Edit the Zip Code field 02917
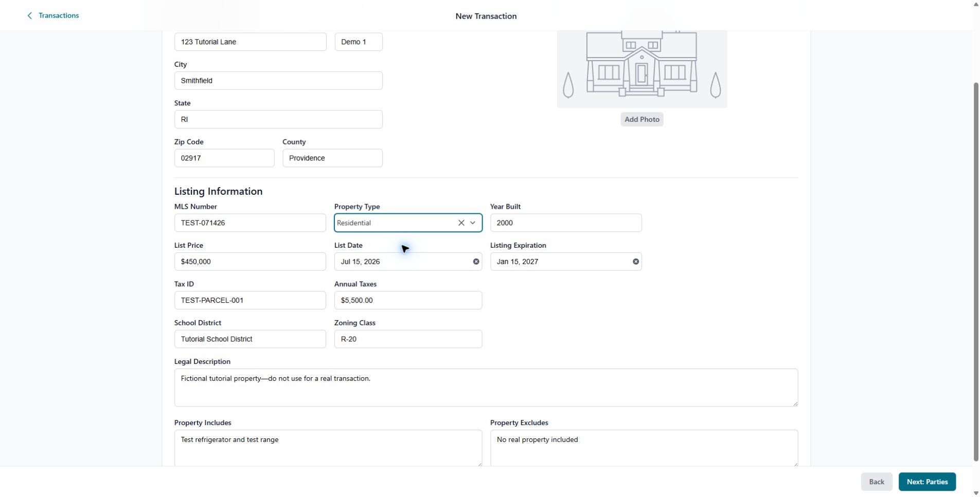This screenshot has height=497, width=980. point(224,158)
